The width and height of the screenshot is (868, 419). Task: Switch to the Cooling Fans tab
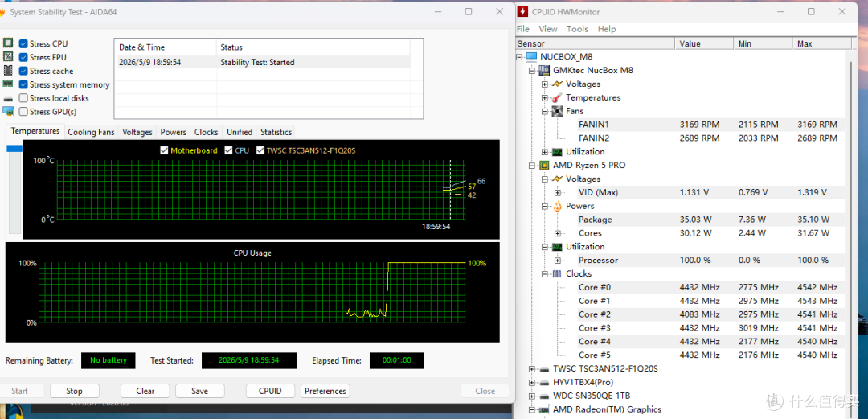[x=92, y=132]
